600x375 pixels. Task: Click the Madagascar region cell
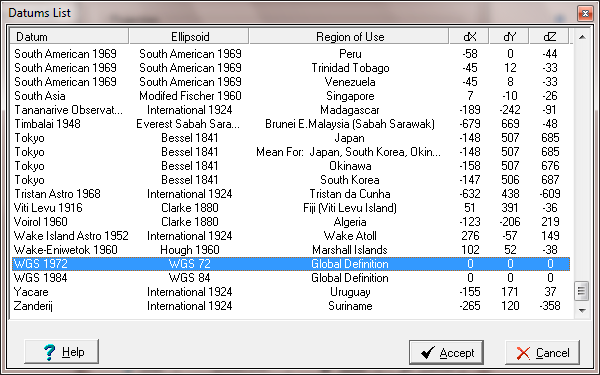pos(350,110)
